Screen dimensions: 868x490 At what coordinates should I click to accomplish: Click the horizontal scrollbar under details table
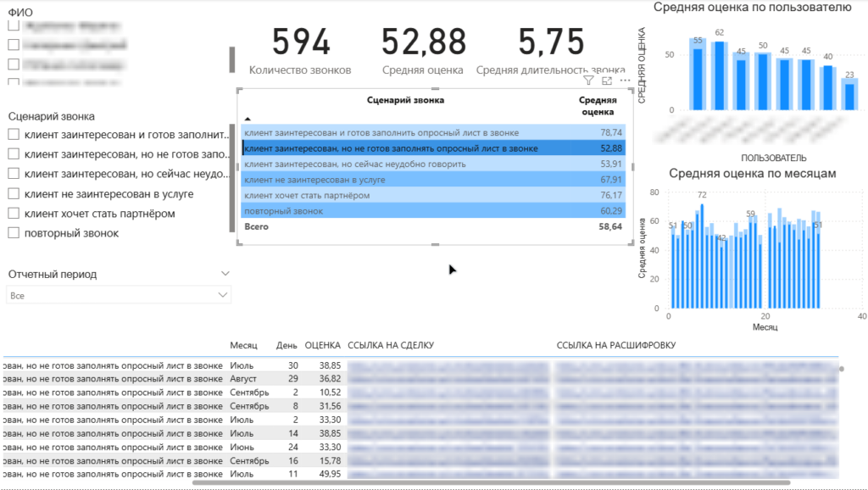pos(491,483)
